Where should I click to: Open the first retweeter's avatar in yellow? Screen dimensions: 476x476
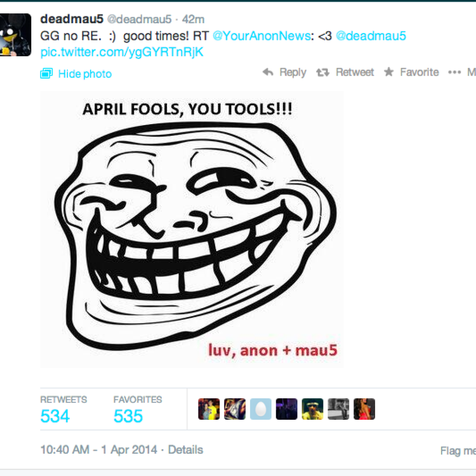point(209,409)
